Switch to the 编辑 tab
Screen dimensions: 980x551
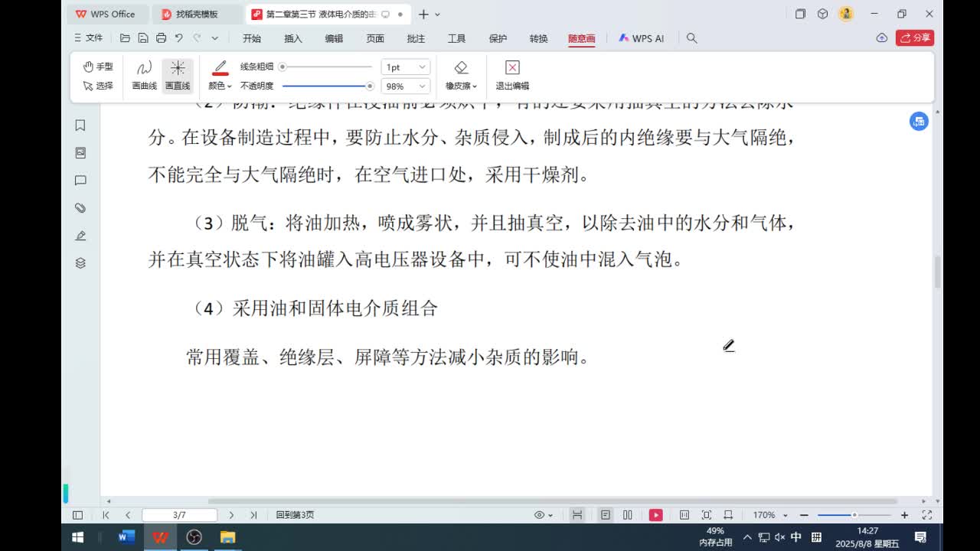334,38
